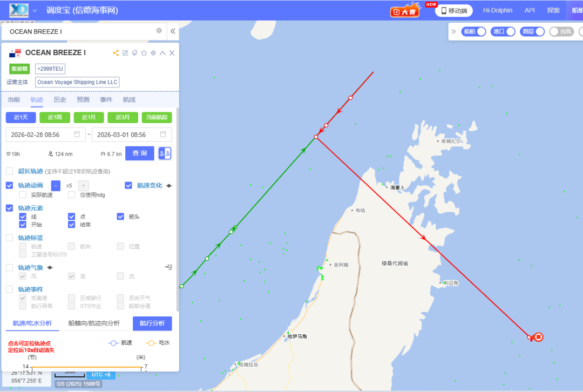Collapse the vessel info card with the up chevron
This screenshot has height=392, width=583.
tap(162, 53)
